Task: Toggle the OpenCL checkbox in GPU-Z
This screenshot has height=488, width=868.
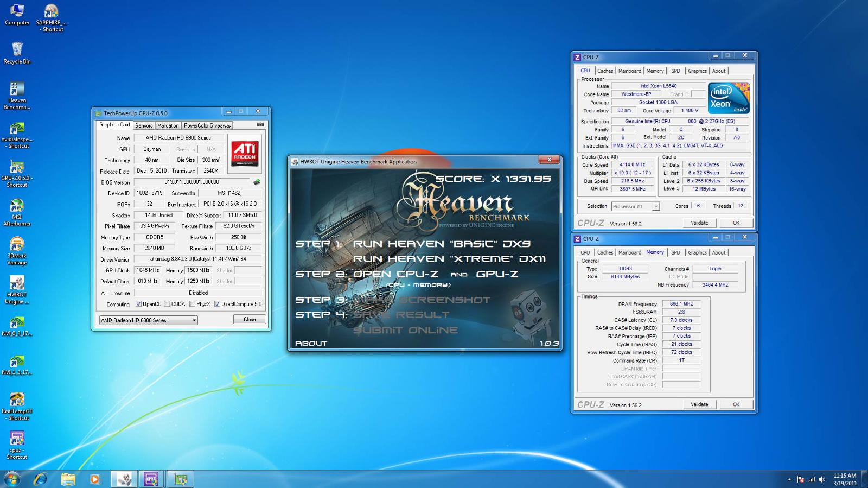Action: point(138,304)
